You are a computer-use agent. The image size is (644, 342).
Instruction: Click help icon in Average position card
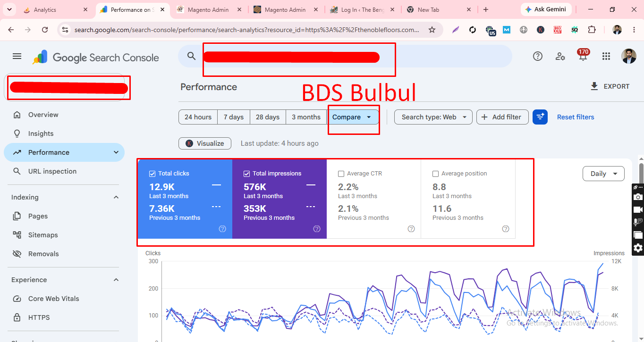point(506,229)
